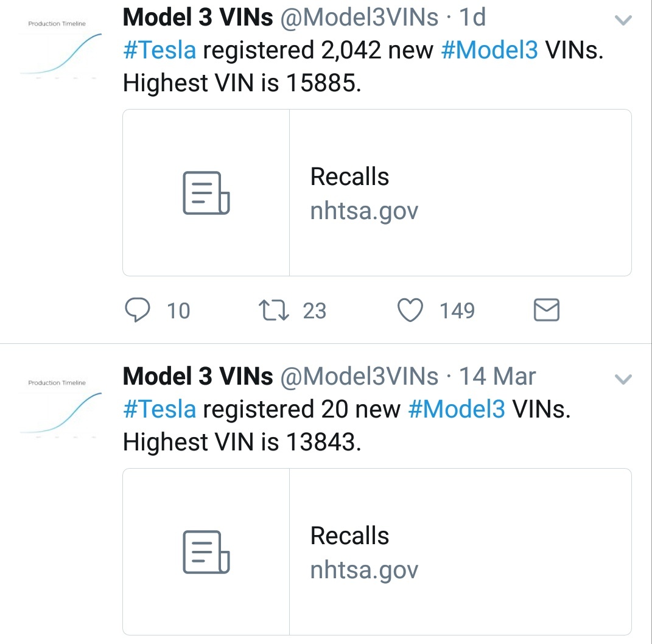Expand options chevron on the 14 Mar tweet
The width and height of the screenshot is (652, 644).
click(x=623, y=379)
